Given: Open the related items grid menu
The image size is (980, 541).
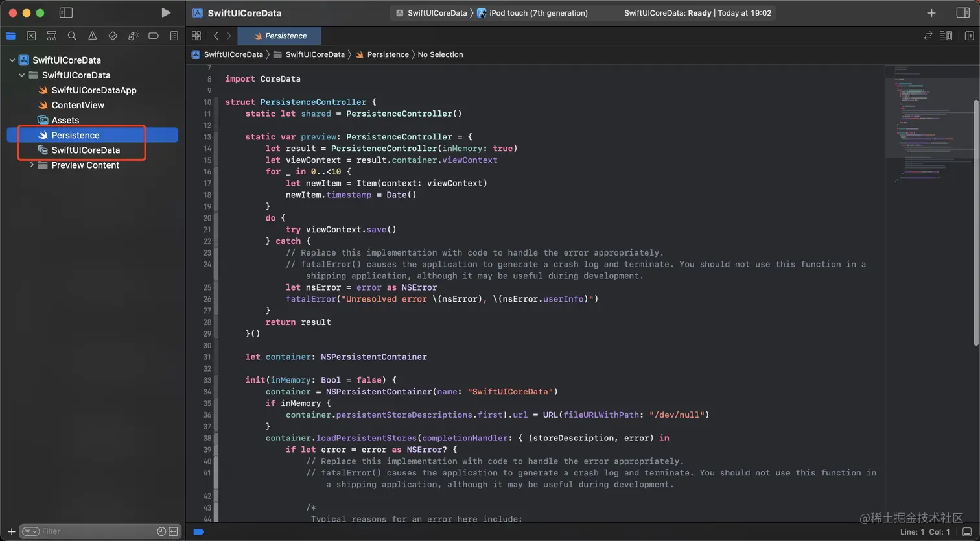Looking at the screenshot, I should tap(196, 36).
